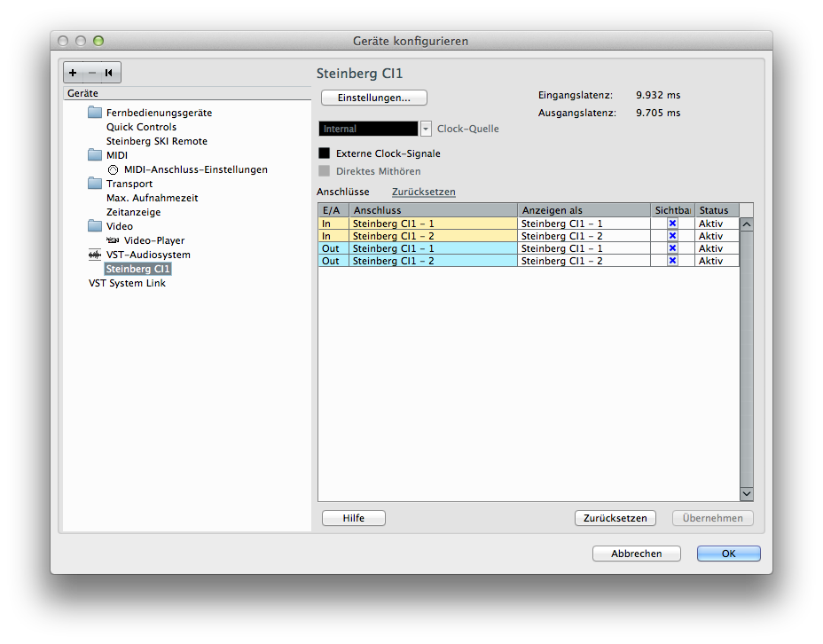The height and width of the screenshot is (644, 823).
Task: Click the Übernehmen button
Action: 713,518
